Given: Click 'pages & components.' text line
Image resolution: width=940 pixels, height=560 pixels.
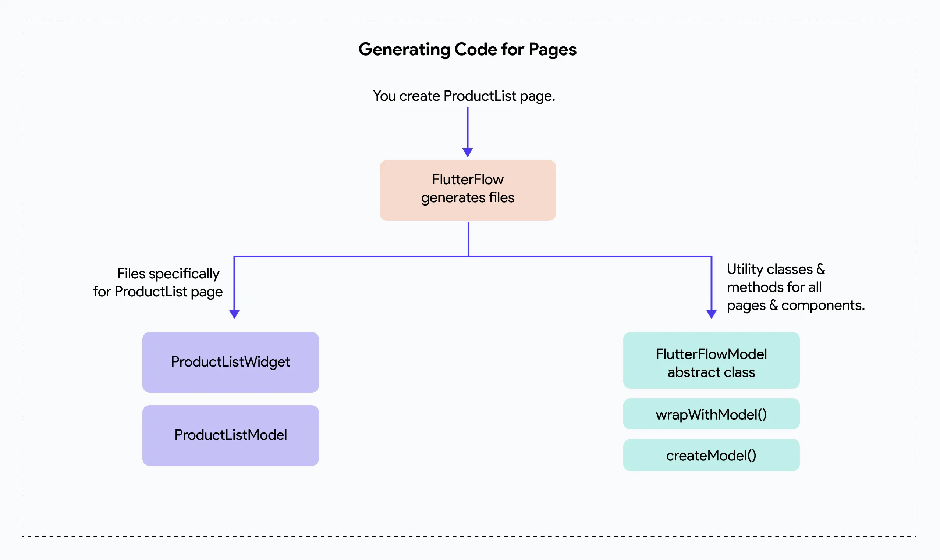Looking at the screenshot, I should [796, 306].
